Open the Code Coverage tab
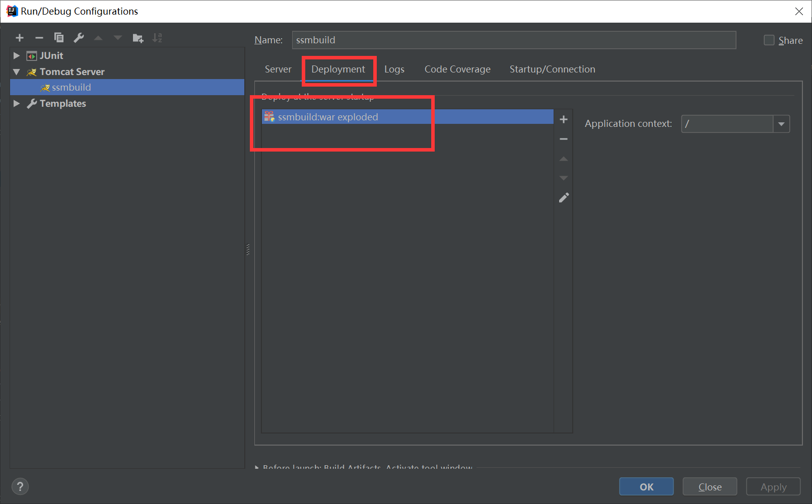 (x=457, y=69)
